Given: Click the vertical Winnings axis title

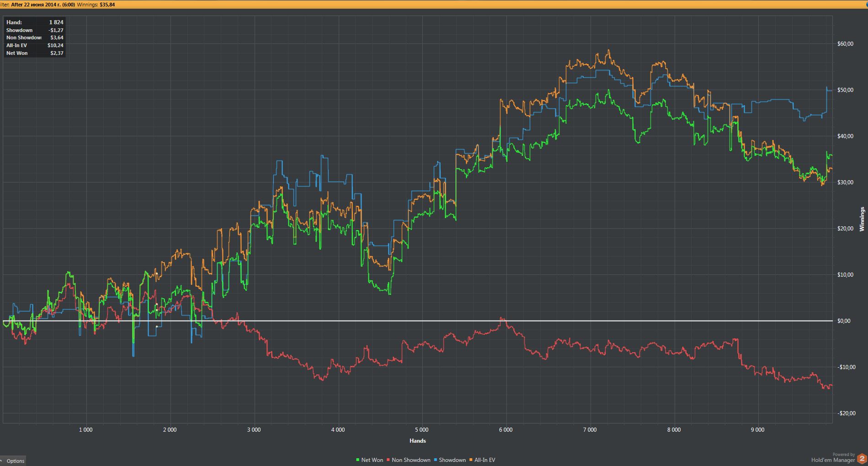Looking at the screenshot, I should click(x=862, y=219).
